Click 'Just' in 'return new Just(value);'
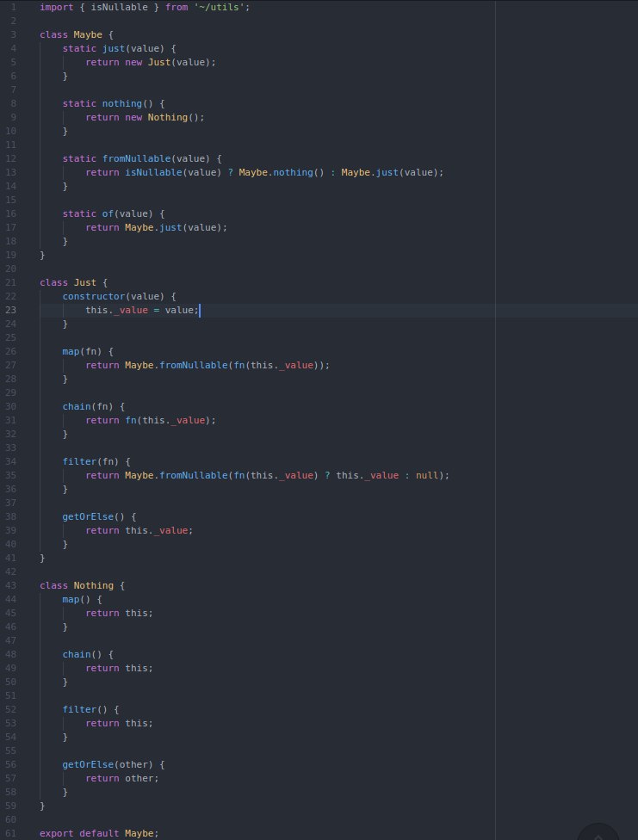This screenshot has width=638, height=840. tap(159, 62)
